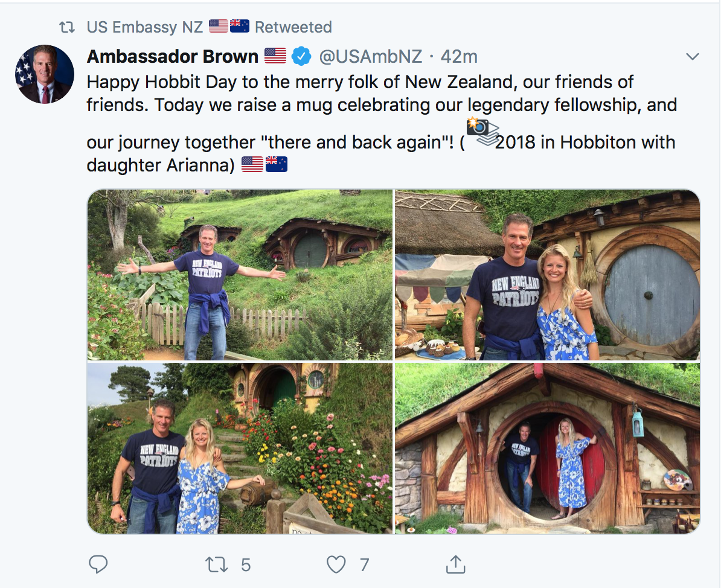This screenshot has width=721, height=588.
Task: Click the retweet count of 5
Action: 245,564
